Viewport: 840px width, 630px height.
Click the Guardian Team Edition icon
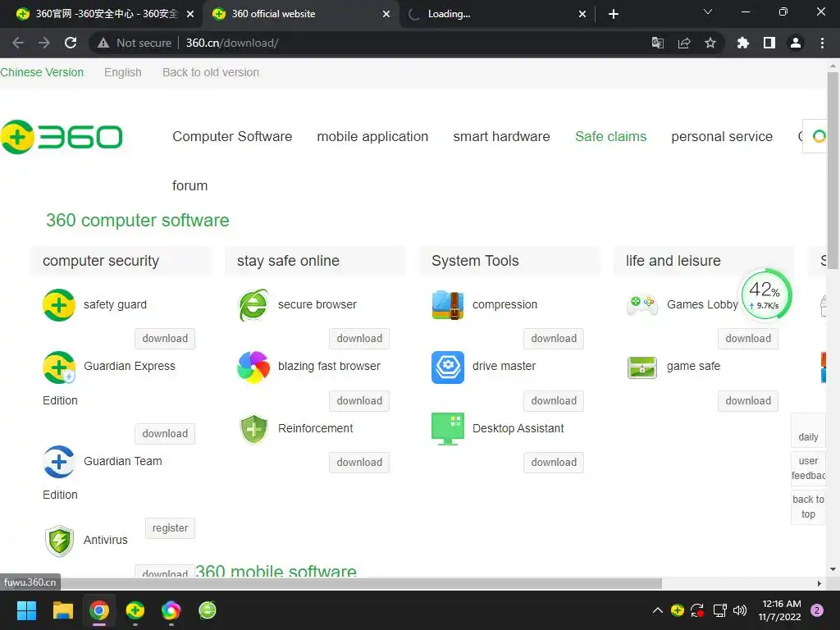(59, 462)
